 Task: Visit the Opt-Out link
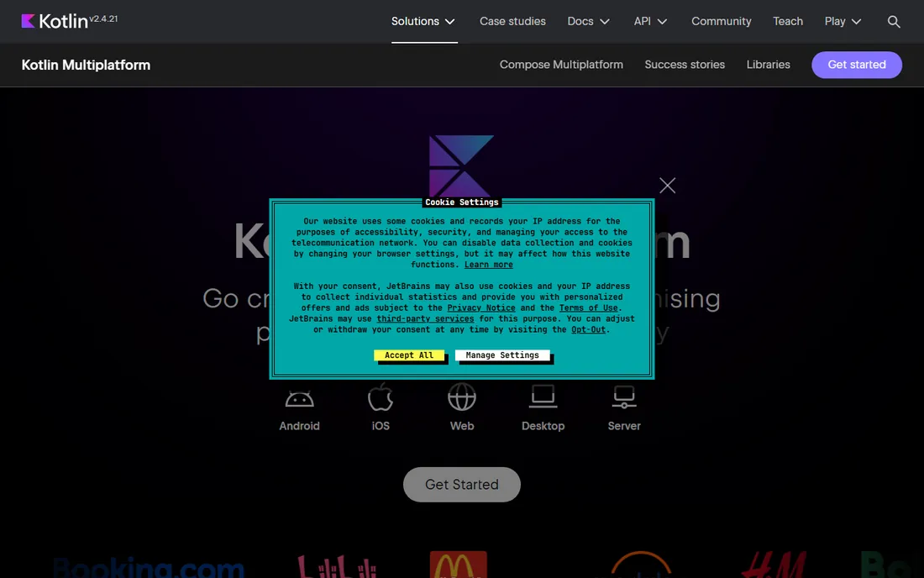pyautogui.click(x=588, y=329)
